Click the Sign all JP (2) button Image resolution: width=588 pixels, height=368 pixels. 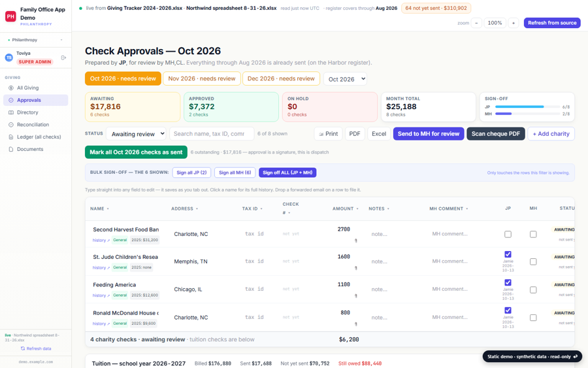tap(191, 173)
